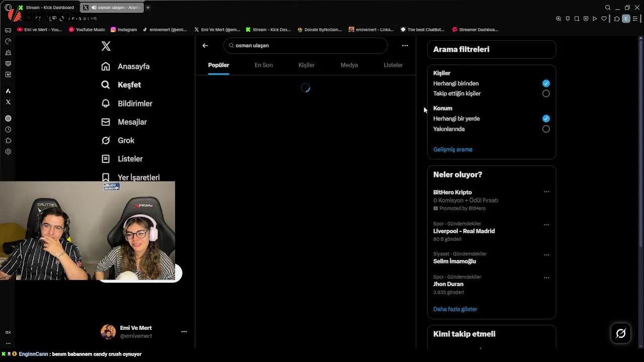Click the osman ulaşan search field
644x362 pixels.
click(305, 45)
